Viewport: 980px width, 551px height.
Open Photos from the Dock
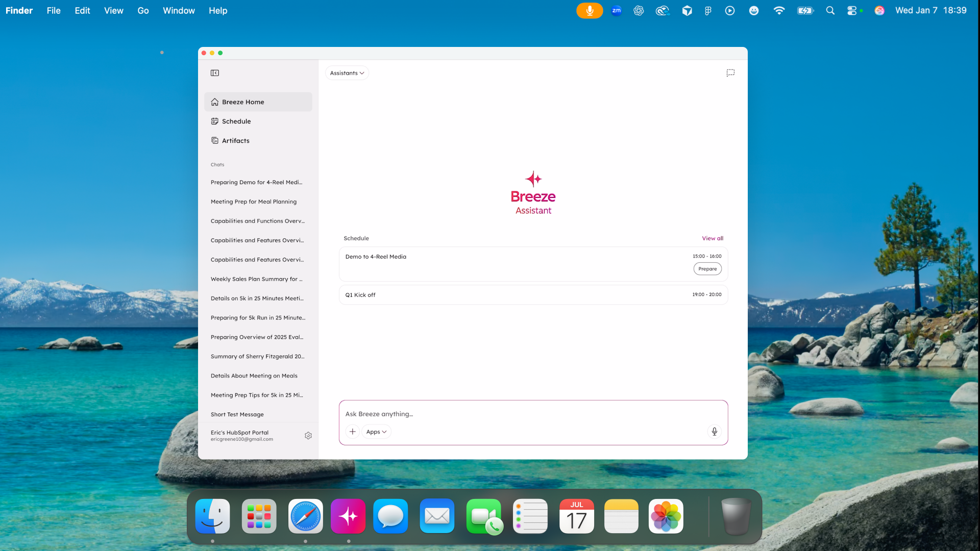pos(666,516)
